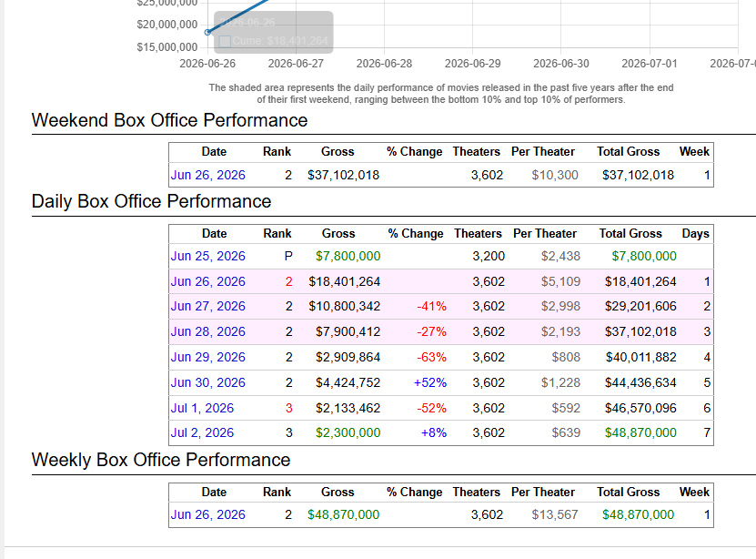Open the Jun 29, 2026 daily link

pos(207,358)
